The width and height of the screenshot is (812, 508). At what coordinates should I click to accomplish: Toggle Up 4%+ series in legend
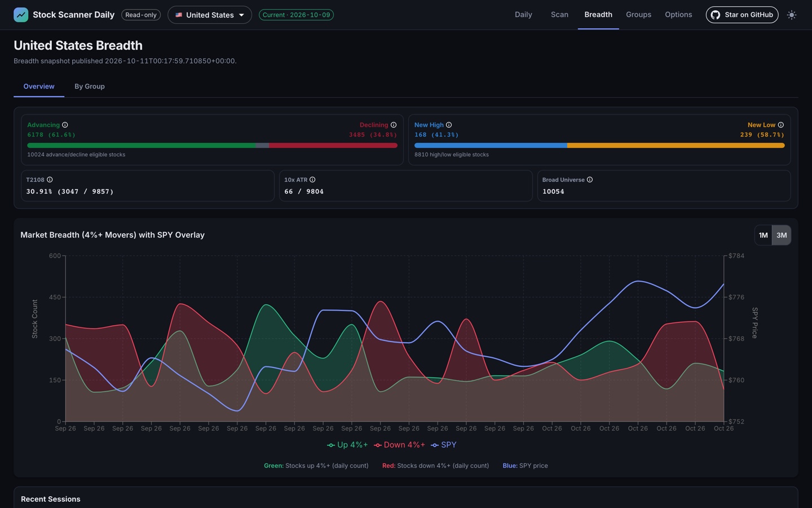point(347,445)
